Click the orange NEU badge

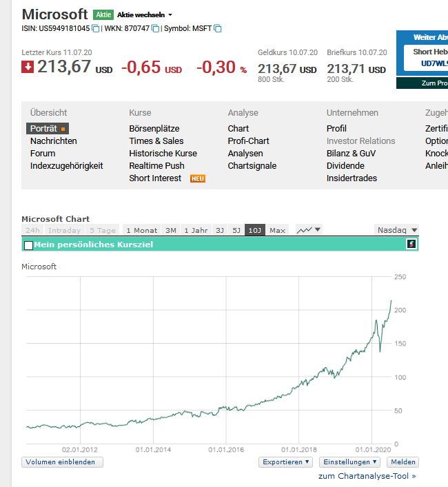pos(198,178)
